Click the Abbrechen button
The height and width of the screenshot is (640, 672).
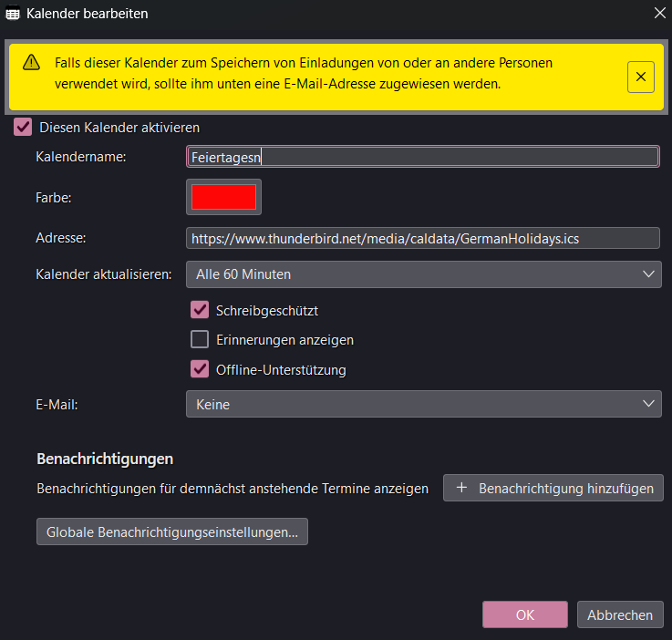[620, 614]
